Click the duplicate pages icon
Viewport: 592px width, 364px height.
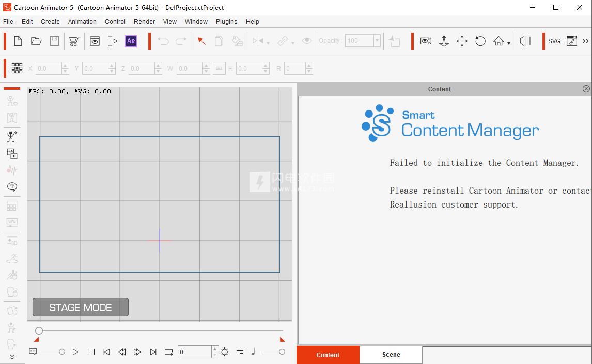coord(219,41)
